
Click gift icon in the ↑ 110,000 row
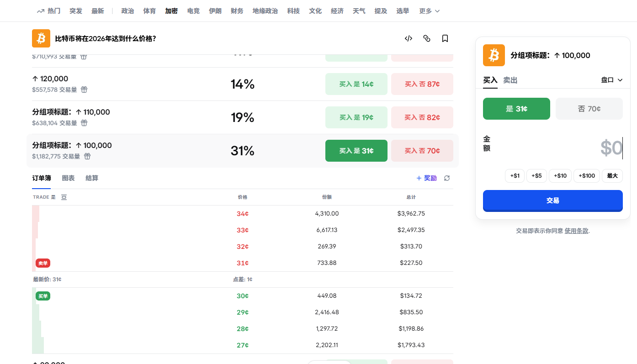(84, 123)
